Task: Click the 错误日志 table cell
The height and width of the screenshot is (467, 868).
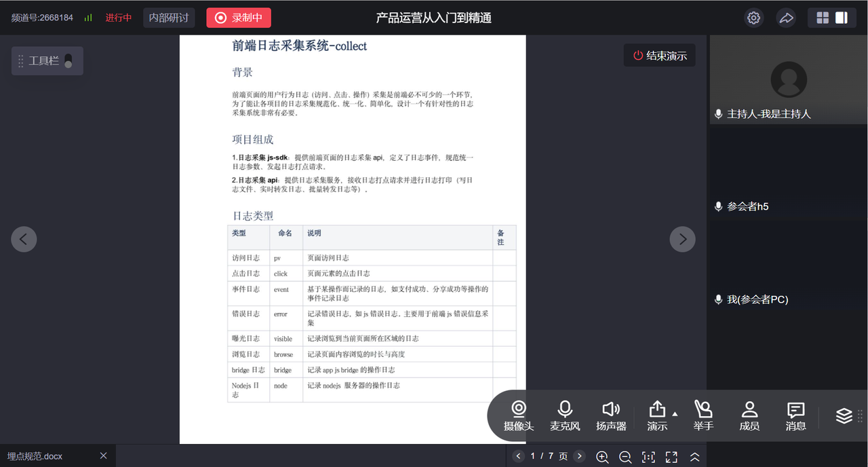Action: pos(248,318)
